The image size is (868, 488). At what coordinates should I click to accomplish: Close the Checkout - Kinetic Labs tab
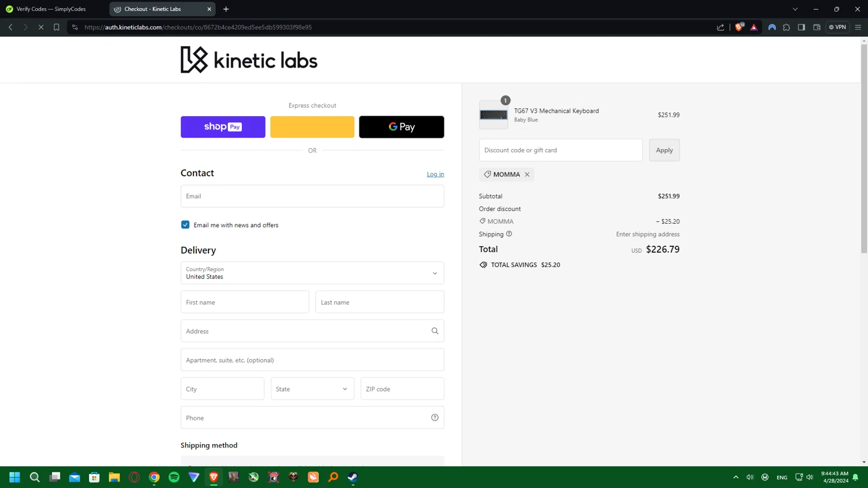[209, 9]
